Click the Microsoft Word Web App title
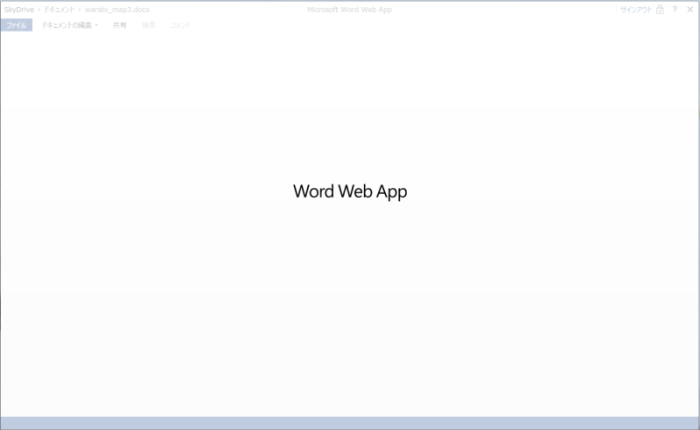Viewport: 700px width, 430px height. [x=349, y=9]
